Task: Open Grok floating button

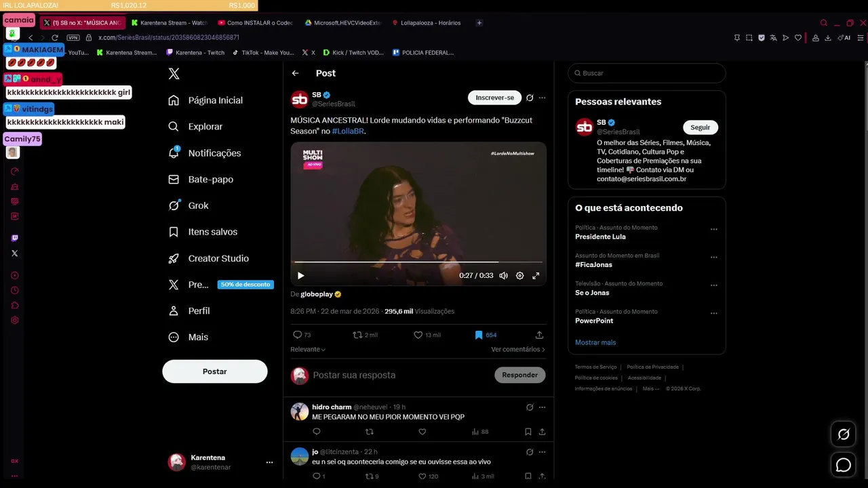Action: 844,434
